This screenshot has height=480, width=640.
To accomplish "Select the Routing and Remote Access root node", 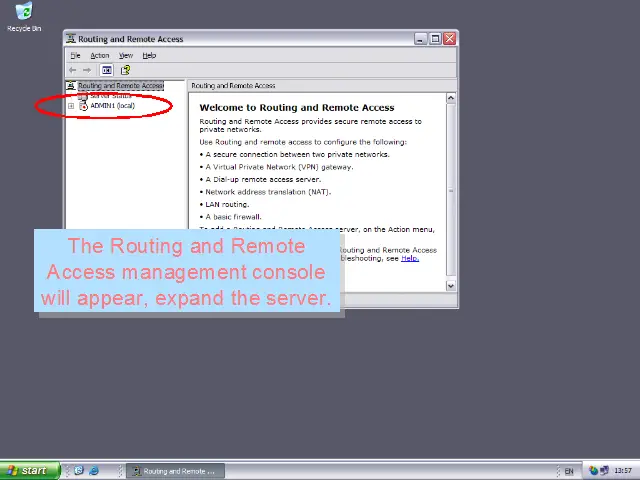I will click(120, 86).
